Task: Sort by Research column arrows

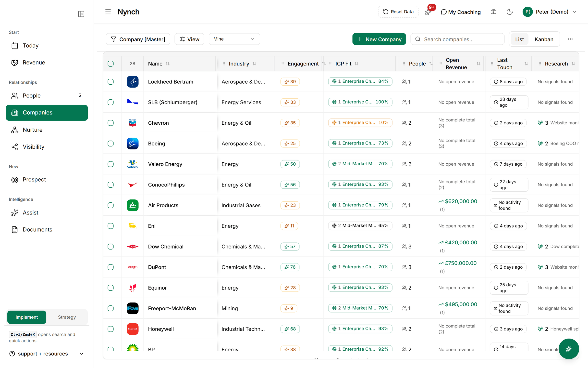Action: click(573, 64)
